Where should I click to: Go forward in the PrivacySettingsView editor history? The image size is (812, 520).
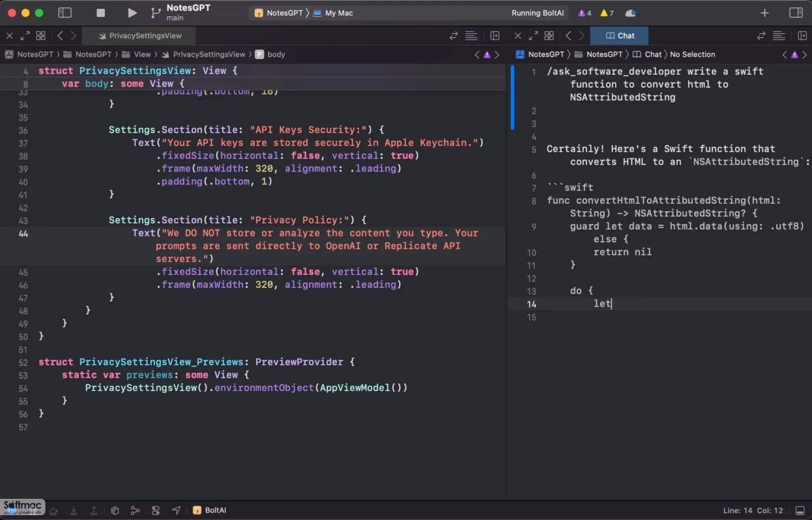point(74,36)
